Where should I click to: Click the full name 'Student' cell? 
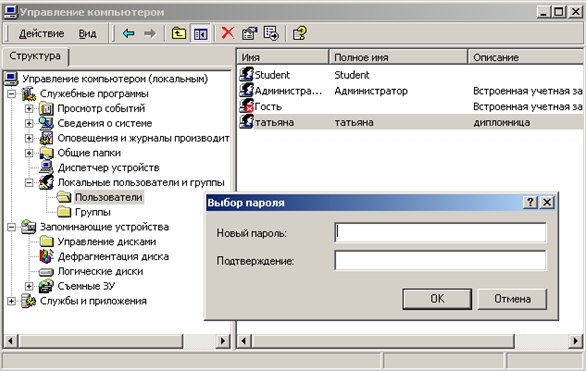[352, 75]
